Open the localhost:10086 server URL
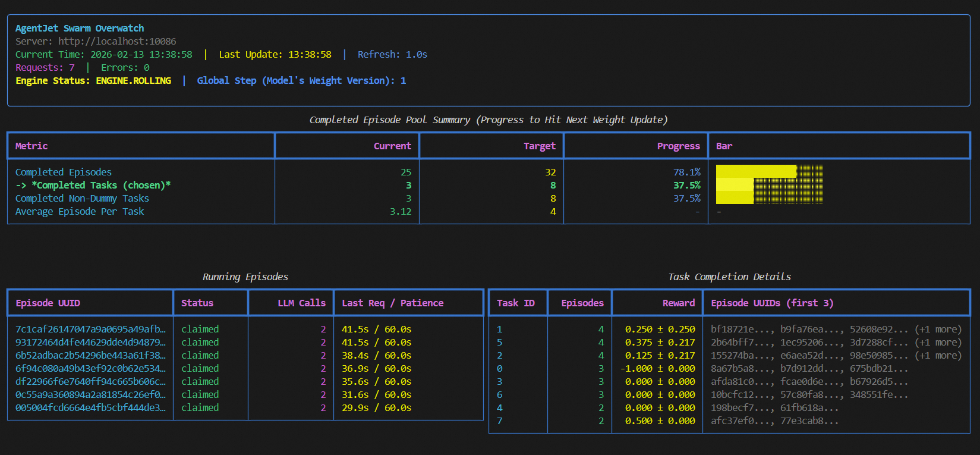The height and width of the screenshot is (455, 980). [116, 42]
